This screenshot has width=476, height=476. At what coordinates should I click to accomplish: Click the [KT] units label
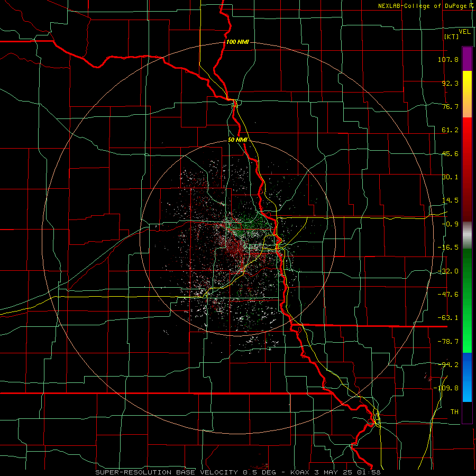point(452,36)
